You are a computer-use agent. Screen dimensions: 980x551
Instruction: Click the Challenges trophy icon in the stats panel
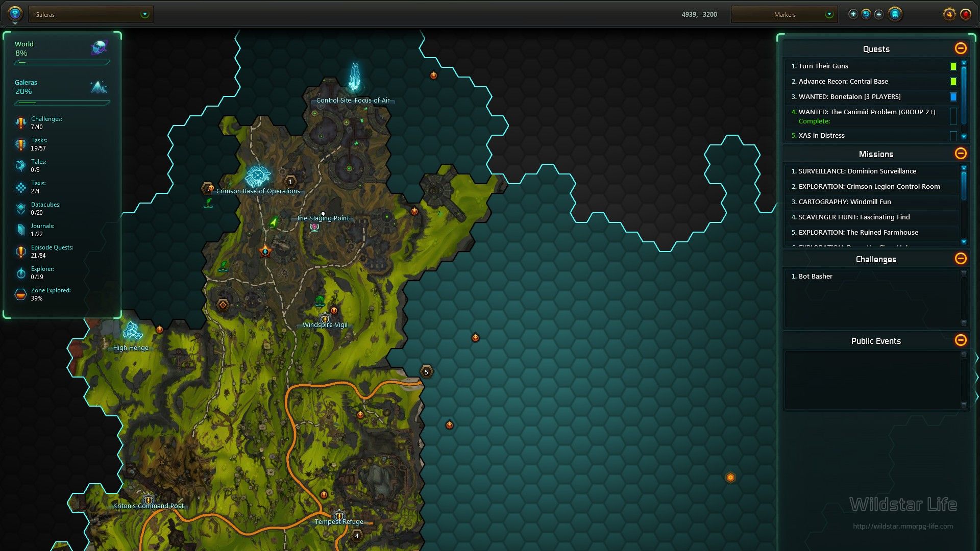pos(20,123)
